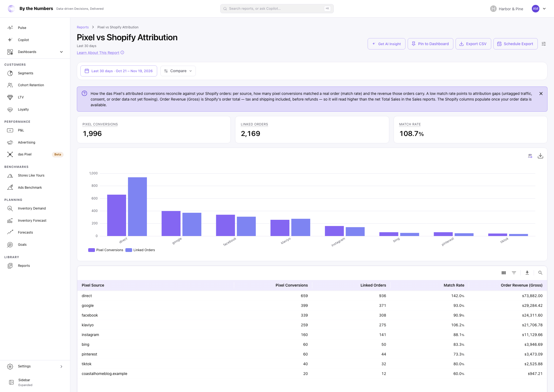The width and height of the screenshot is (554, 392).
Task: Open the Pulse icon in sidebar
Action: [10, 28]
